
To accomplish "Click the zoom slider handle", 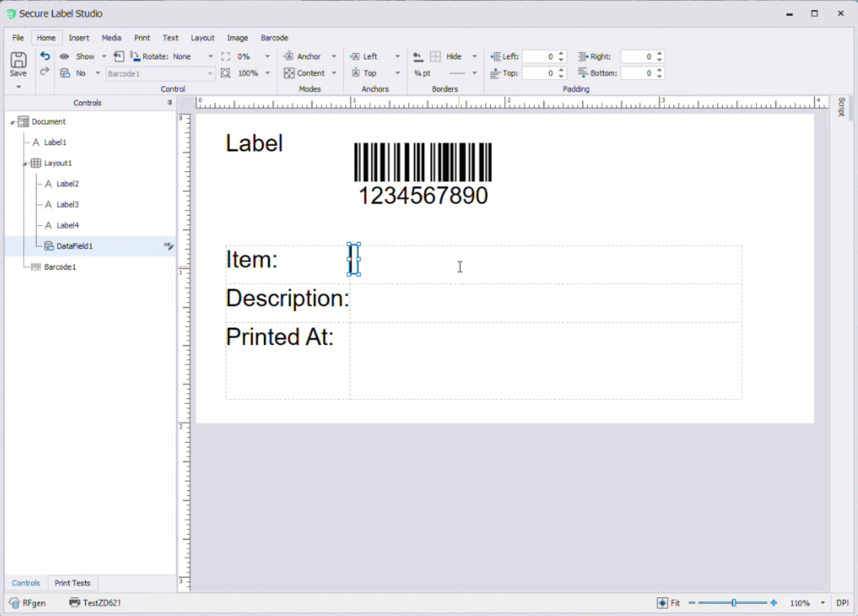I will 734,603.
